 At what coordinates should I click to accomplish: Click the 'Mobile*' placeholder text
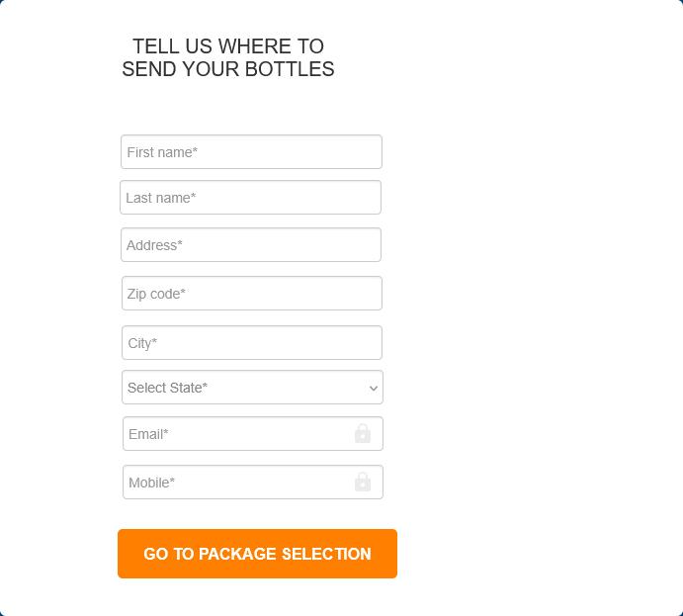coord(151,483)
